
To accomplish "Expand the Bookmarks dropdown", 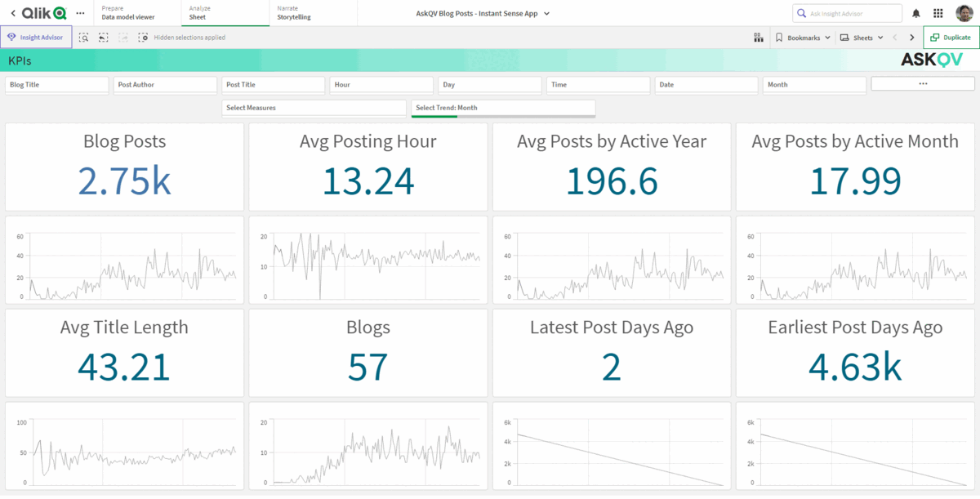I will (x=803, y=38).
